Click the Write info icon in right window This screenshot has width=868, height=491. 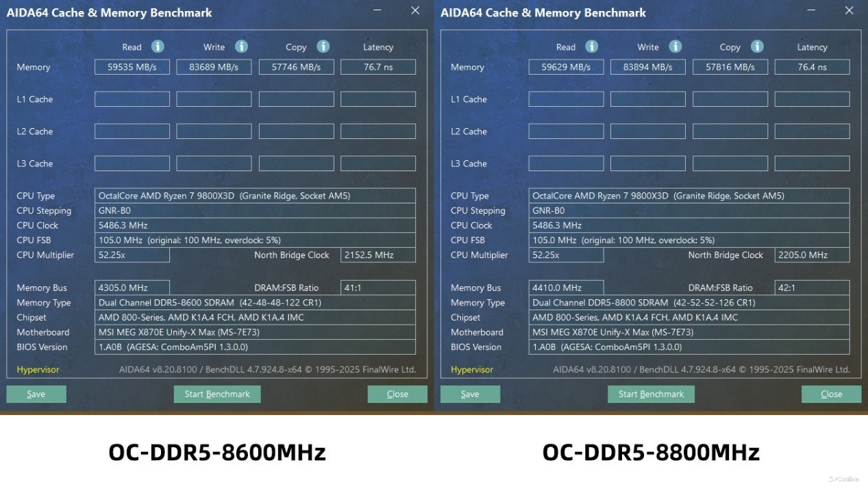coord(675,47)
